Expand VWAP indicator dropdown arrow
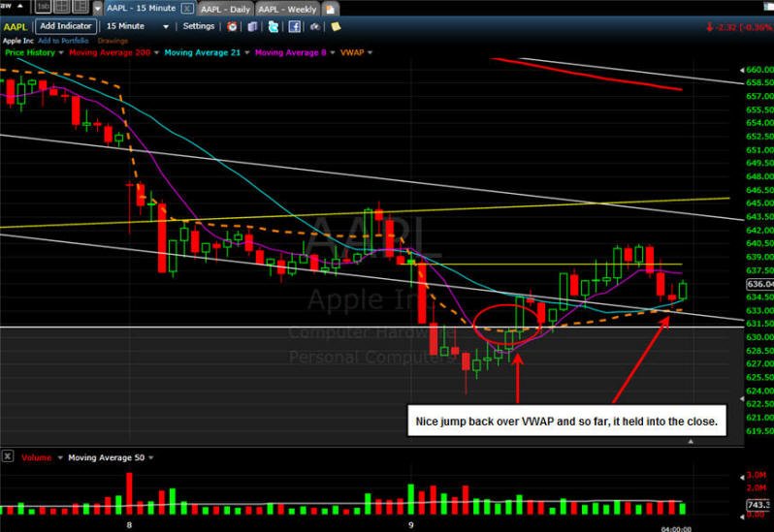This screenshot has height=532, width=774. coord(370,52)
